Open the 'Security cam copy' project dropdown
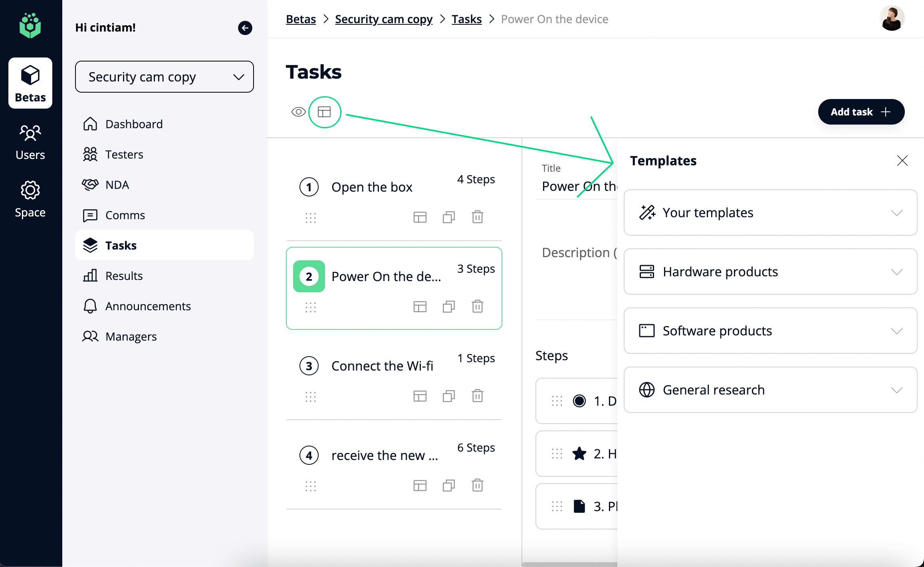The height and width of the screenshot is (567, 924). coord(164,77)
